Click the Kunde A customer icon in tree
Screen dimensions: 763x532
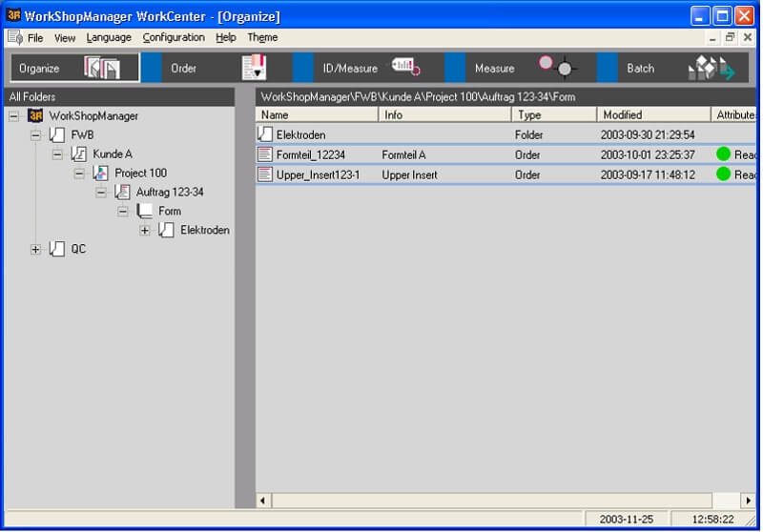pyautogui.click(x=79, y=154)
